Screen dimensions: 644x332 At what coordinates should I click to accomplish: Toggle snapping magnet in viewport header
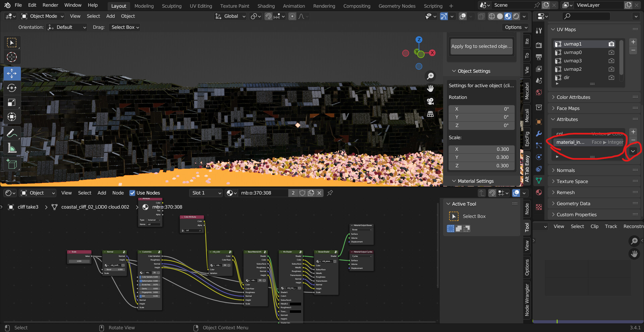tap(268, 16)
